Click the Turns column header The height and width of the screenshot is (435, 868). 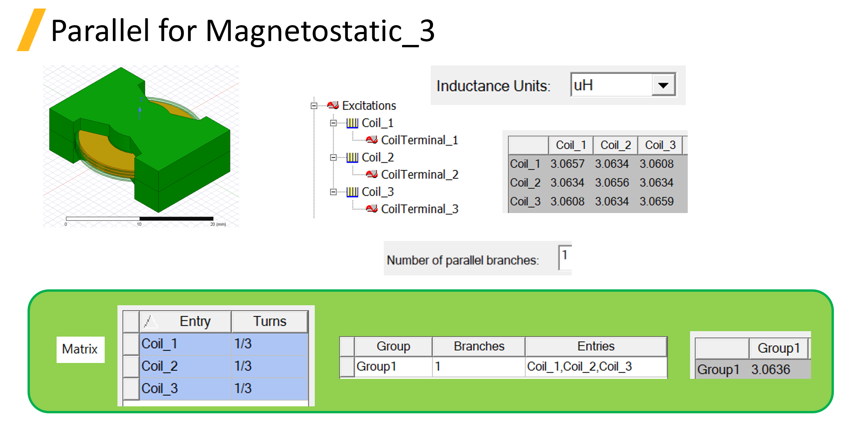[x=270, y=321]
